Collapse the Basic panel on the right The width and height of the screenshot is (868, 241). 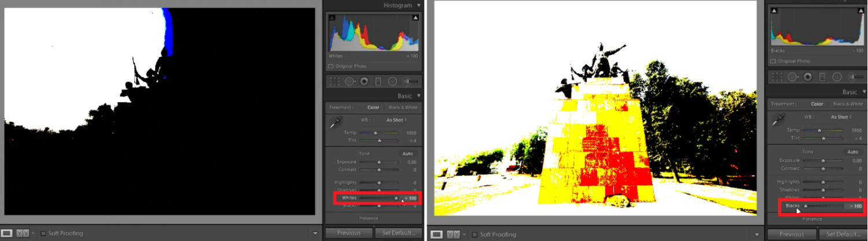[x=864, y=92]
